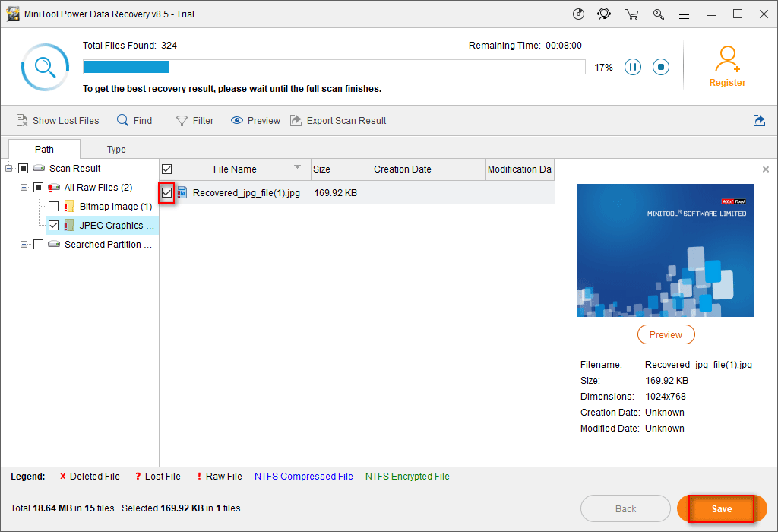
Task: Click Export Scan Result
Action: tap(338, 121)
